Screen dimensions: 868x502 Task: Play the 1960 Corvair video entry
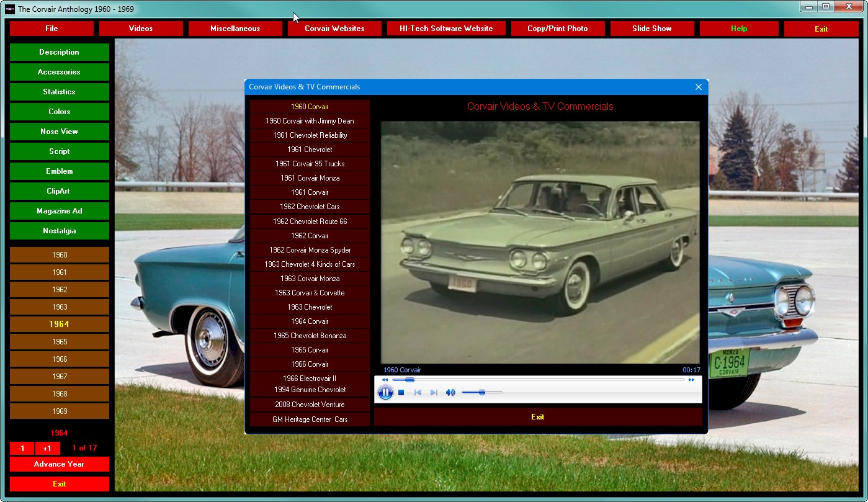pyautogui.click(x=310, y=107)
